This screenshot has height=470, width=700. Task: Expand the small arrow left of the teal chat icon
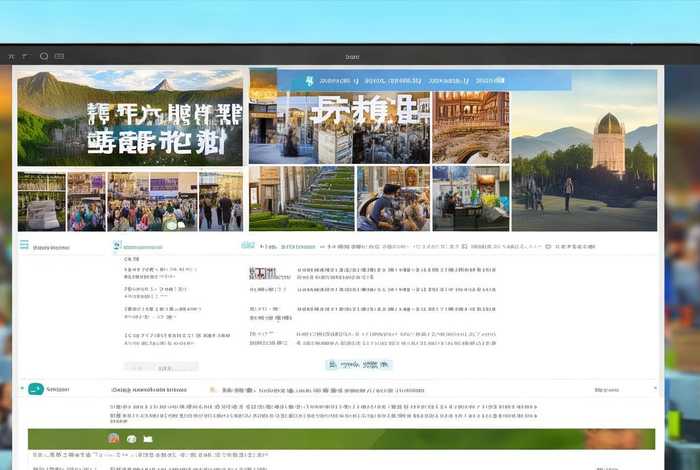(x=22, y=388)
